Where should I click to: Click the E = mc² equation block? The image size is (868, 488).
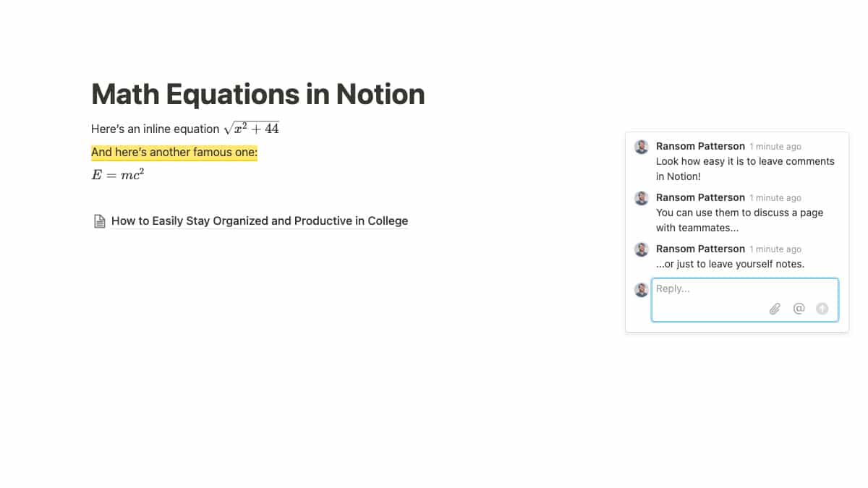(x=118, y=174)
